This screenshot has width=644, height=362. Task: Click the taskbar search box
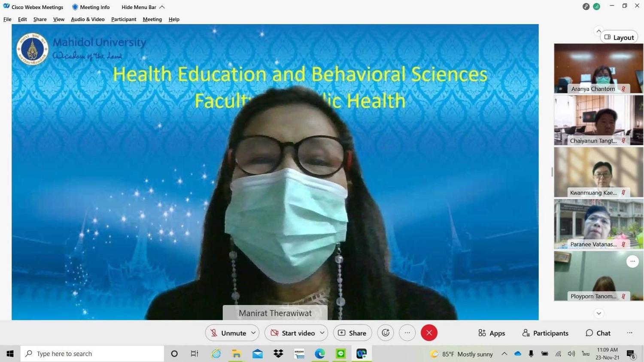[x=92, y=354]
